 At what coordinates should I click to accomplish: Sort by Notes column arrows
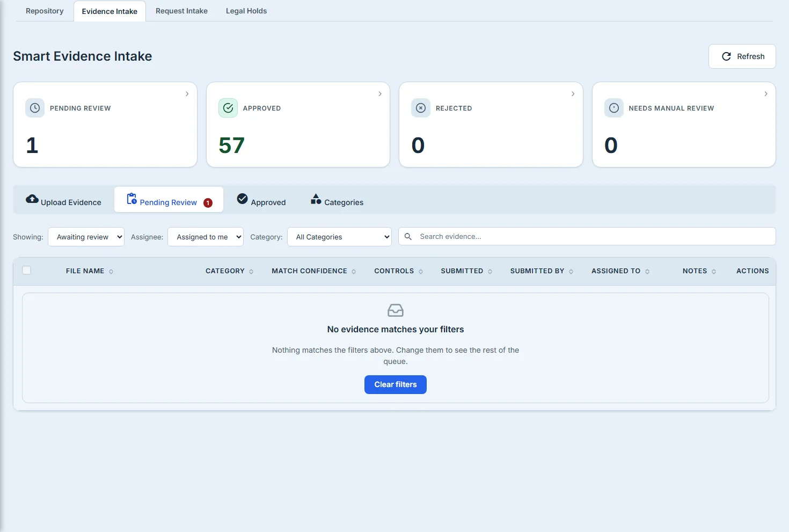point(714,272)
